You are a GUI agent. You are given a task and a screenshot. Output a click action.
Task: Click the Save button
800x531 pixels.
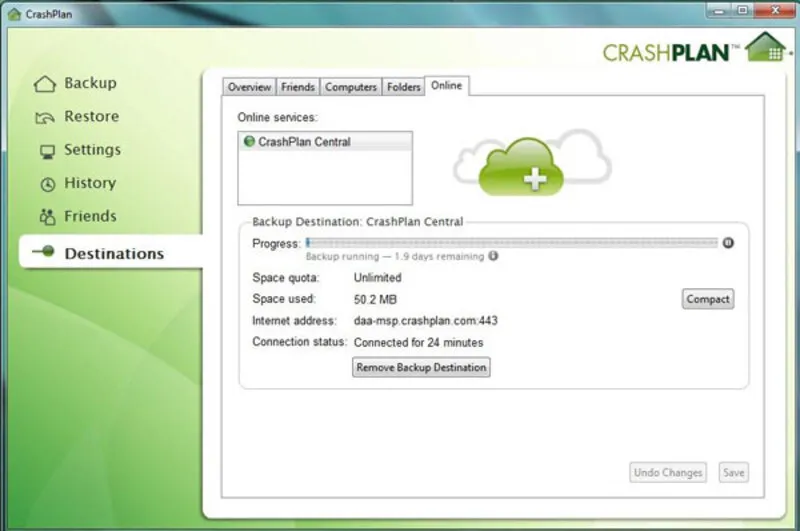click(x=733, y=472)
